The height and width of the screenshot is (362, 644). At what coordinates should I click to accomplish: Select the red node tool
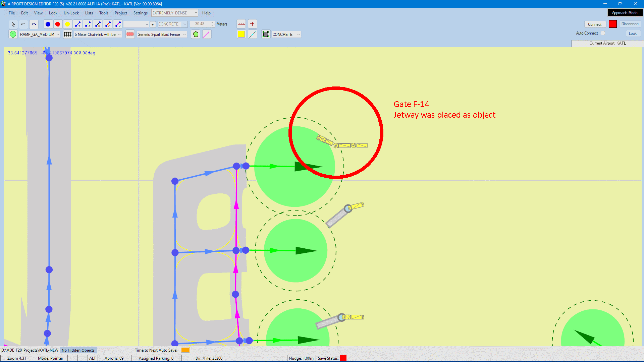pyautogui.click(x=58, y=24)
